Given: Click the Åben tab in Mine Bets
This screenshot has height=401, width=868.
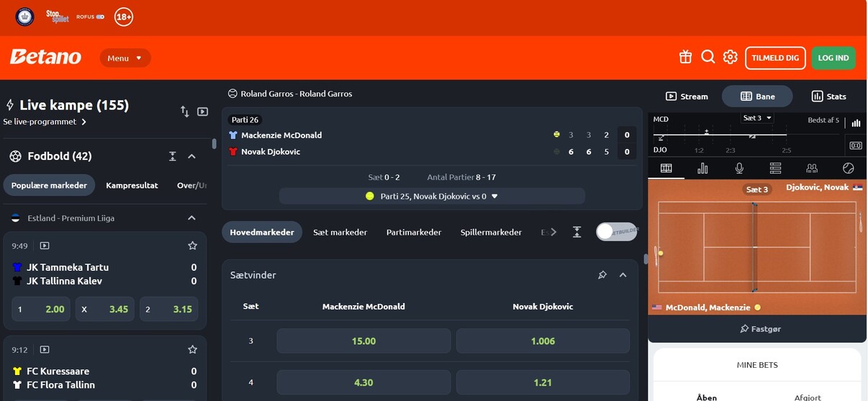Looking at the screenshot, I should [x=707, y=397].
